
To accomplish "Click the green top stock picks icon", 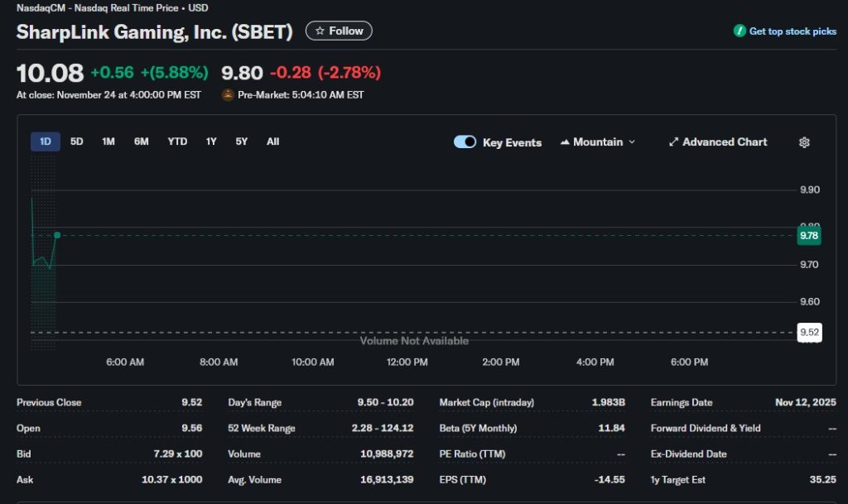I will coord(740,31).
